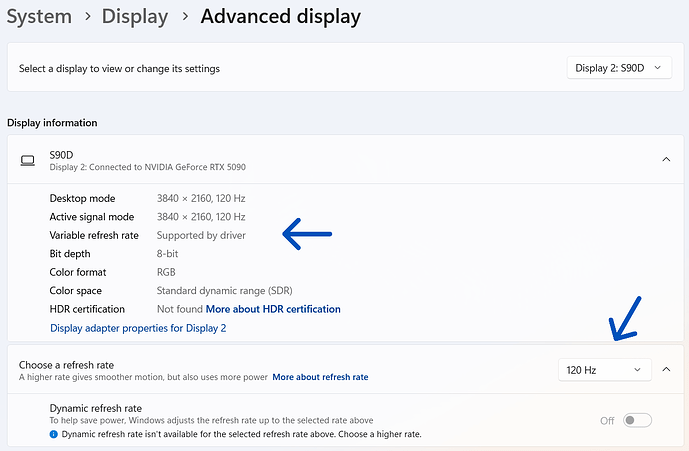Click the Color space label
The height and width of the screenshot is (451, 689).
pyautogui.click(x=76, y=291)
